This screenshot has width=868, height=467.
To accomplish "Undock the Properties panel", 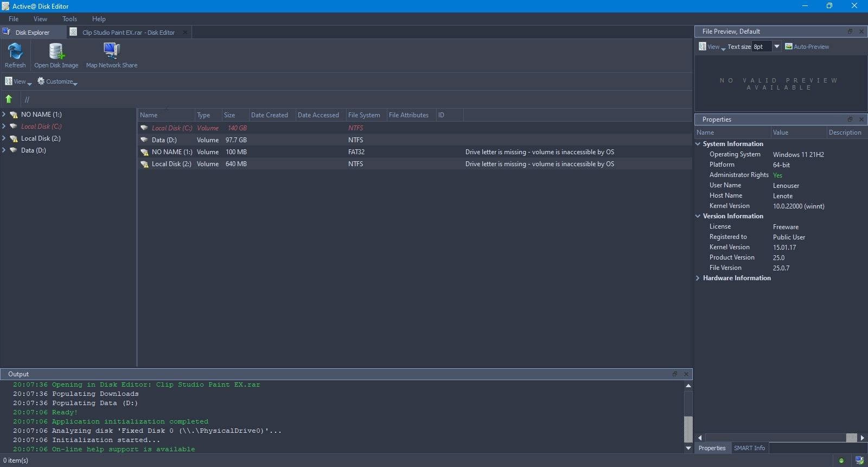I will [850, 119].
